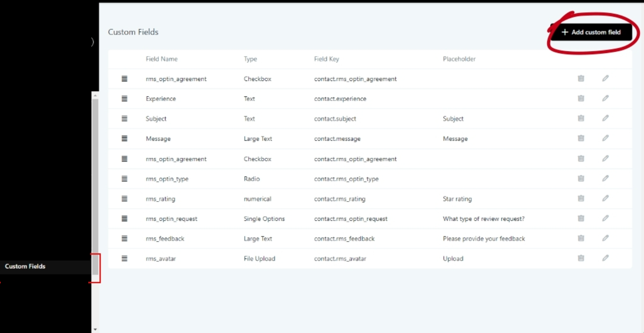Viewport: 644px width, 333px height.
Task: Edit the rms_optin_type field
Action: 605,179
